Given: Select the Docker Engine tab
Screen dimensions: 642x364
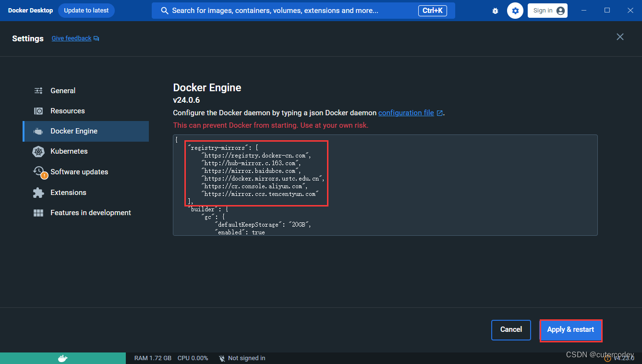Looking at the screenshot, I should pyautogui.click(x=85, y=131).
